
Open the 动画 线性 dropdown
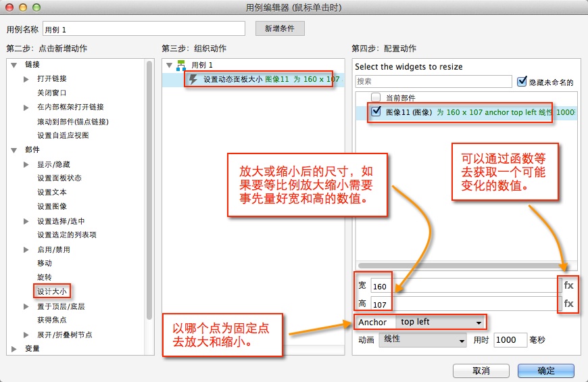423,339
